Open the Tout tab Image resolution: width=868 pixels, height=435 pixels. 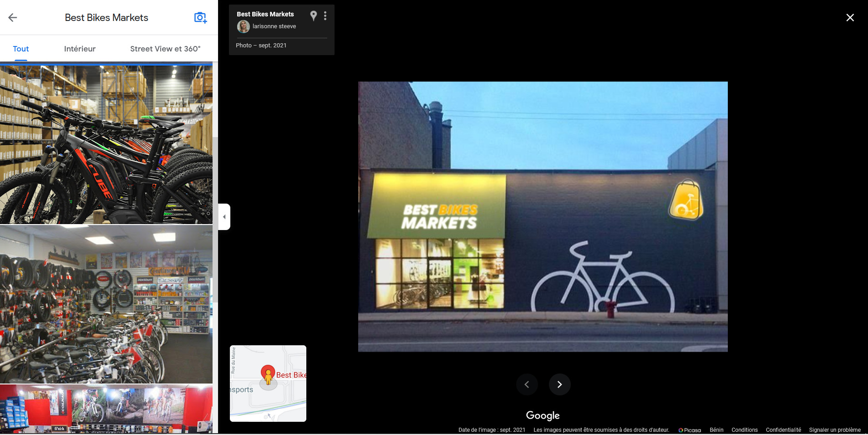tap(21, 49)
